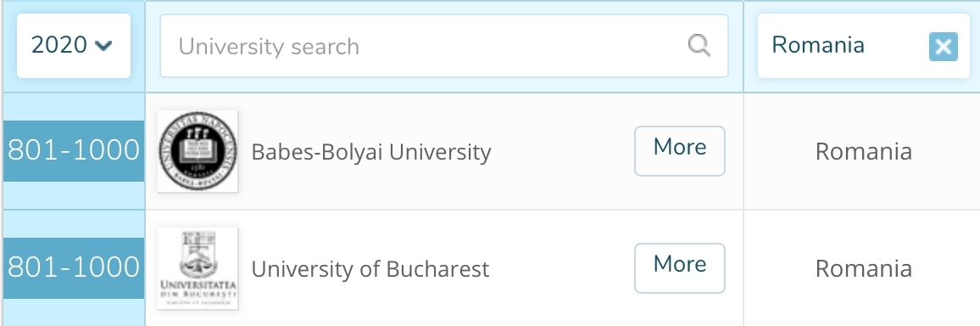The image size is (980, 326).
Task: Click the University of Bucharest crest logo
Action: 198,268
